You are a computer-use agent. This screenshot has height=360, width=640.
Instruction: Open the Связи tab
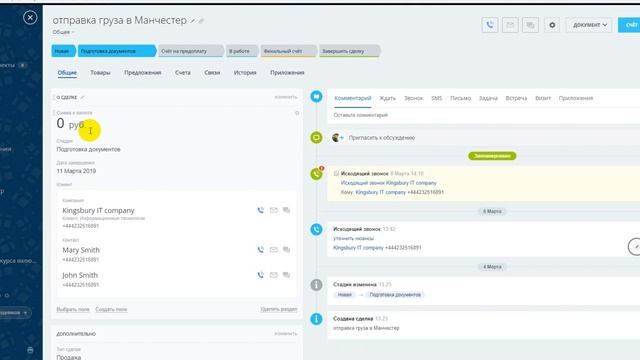point(212,73)
